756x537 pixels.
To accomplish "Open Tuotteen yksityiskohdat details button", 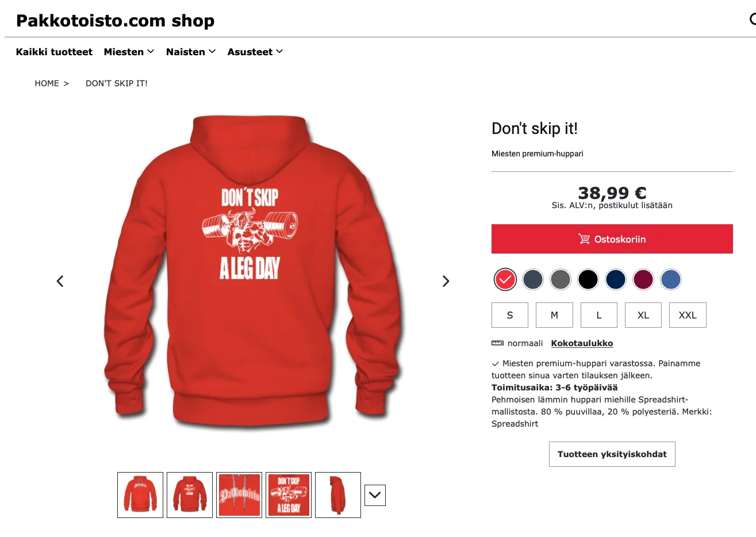I will [x=612, y=454].
